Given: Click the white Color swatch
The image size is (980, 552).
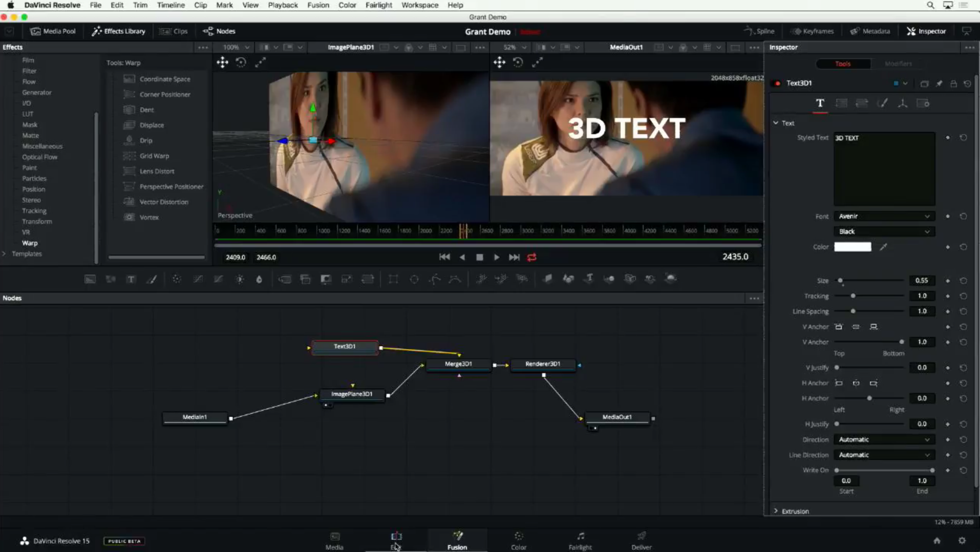Looking at the screenshot, I should [x=853, y=247].
